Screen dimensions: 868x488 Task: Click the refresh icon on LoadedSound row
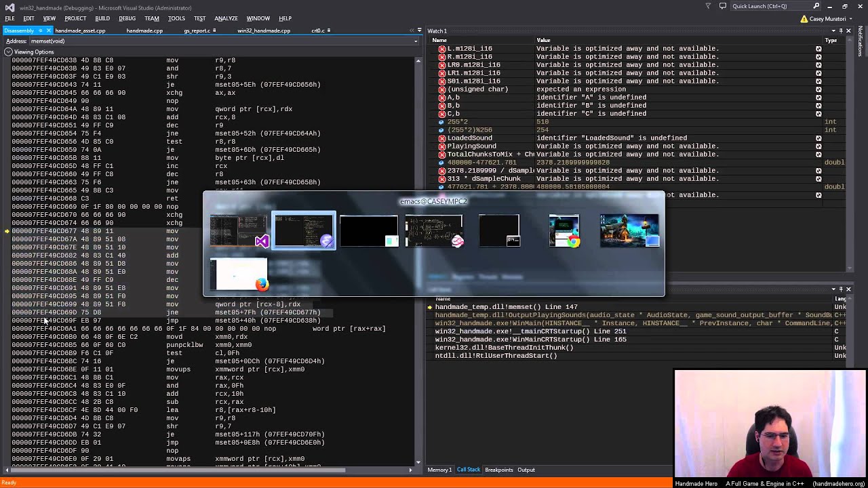pos(818,138)
